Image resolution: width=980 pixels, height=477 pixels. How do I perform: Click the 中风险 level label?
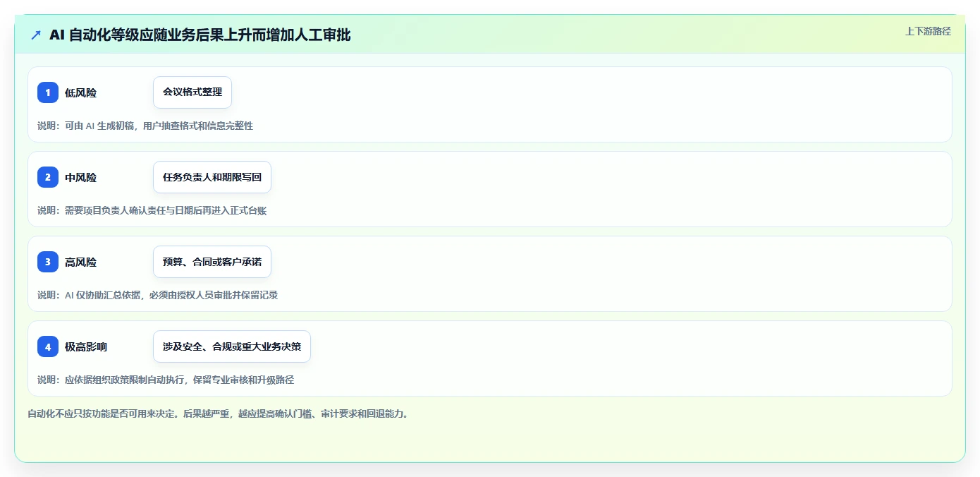(x=80, y=177)
